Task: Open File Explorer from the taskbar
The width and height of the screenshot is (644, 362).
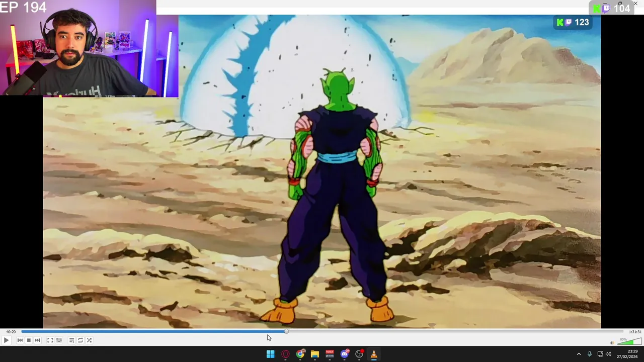Action: point(315,354)
